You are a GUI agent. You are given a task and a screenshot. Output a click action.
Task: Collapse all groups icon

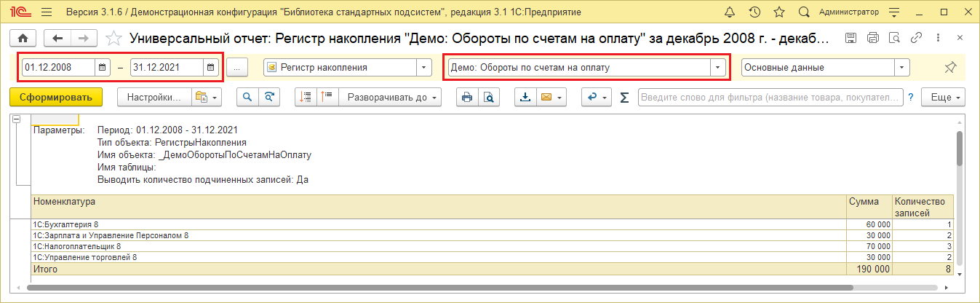(306, 97)
